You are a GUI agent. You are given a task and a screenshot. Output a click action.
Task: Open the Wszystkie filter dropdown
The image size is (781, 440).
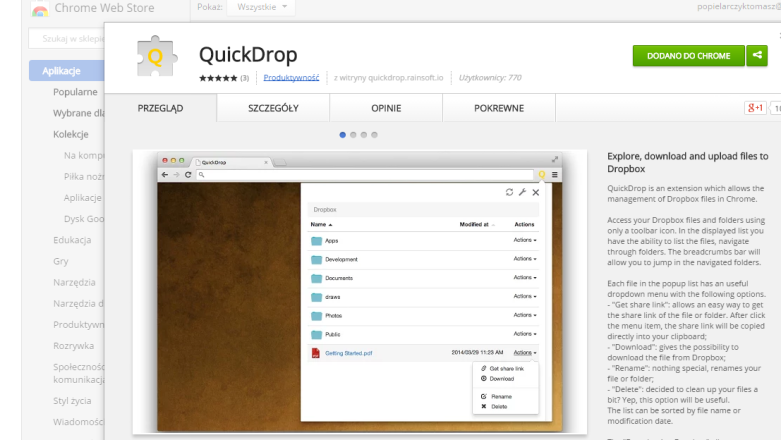tap(261, 7)
